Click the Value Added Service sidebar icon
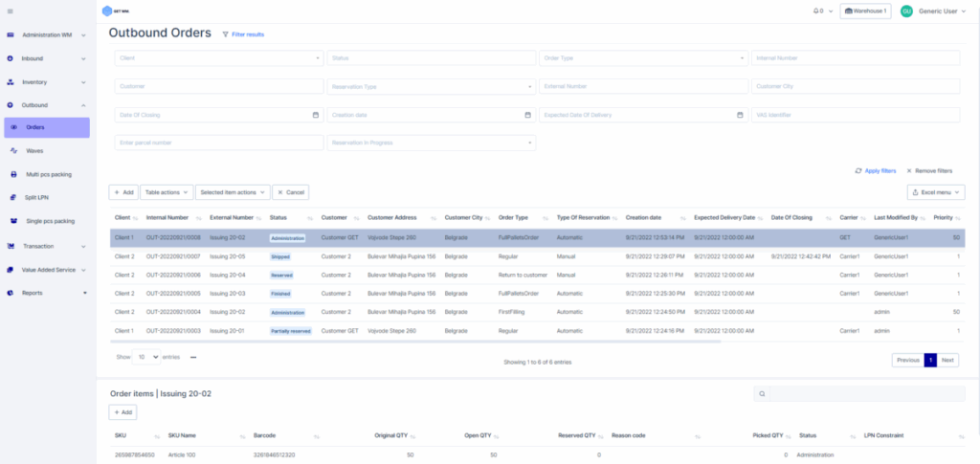The height and width of the screenshot is (464, 980). pyautogui.click(x=10, y=270)
